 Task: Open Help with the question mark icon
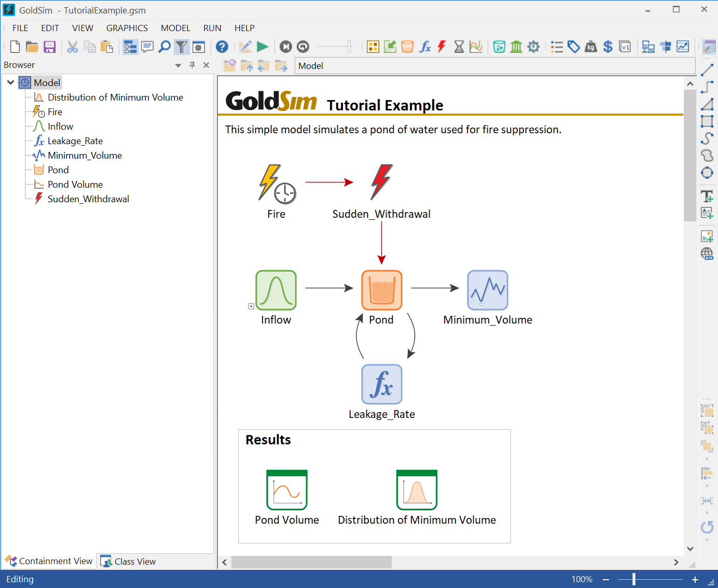[x=222, y=47]
